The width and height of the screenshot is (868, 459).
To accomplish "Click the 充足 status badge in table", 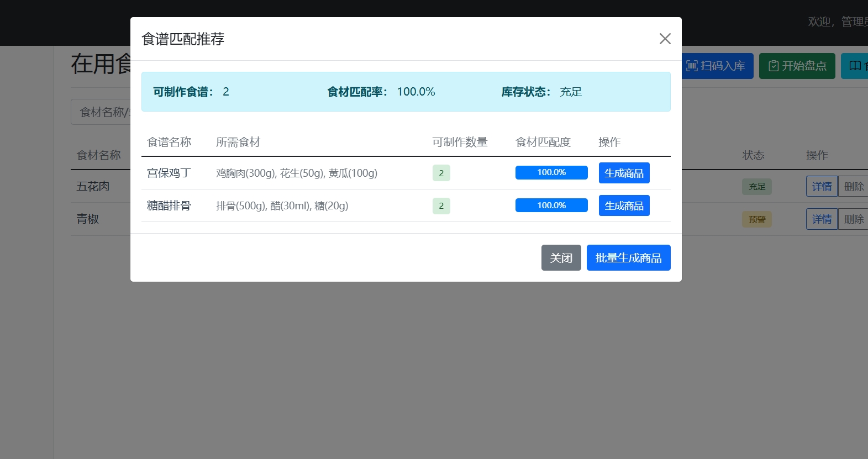I will 756,187.
